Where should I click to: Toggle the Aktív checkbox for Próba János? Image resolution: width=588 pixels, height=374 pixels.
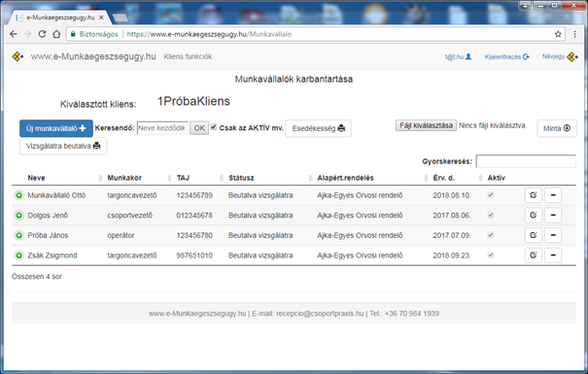pos(491,235)
